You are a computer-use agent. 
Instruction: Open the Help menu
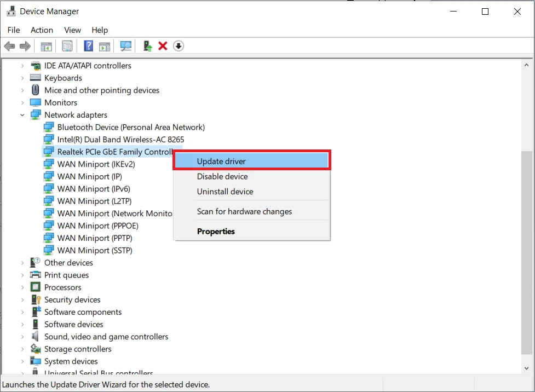coord(100,30)
